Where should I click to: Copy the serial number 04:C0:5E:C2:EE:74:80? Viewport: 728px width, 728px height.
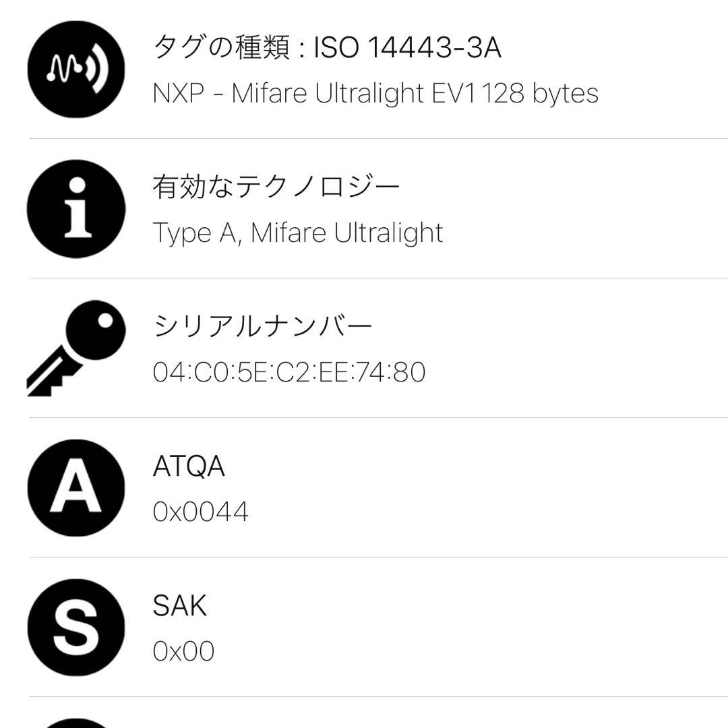289,372
